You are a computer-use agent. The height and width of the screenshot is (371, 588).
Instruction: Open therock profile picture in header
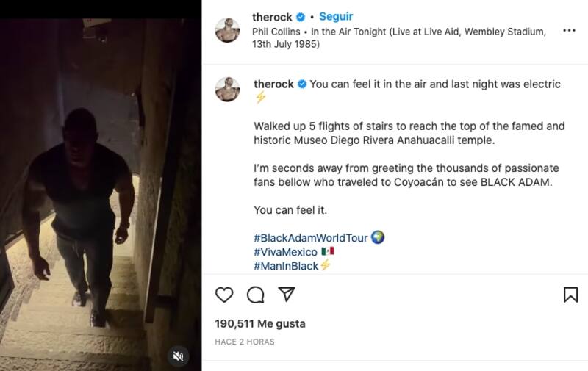click(x=227, y=30)
